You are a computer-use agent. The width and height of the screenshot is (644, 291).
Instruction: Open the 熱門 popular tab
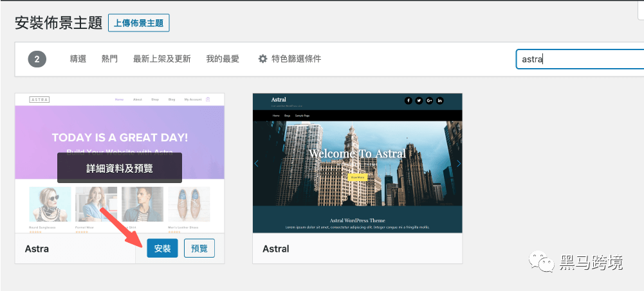pyautogui.click(x=109, y=59)
